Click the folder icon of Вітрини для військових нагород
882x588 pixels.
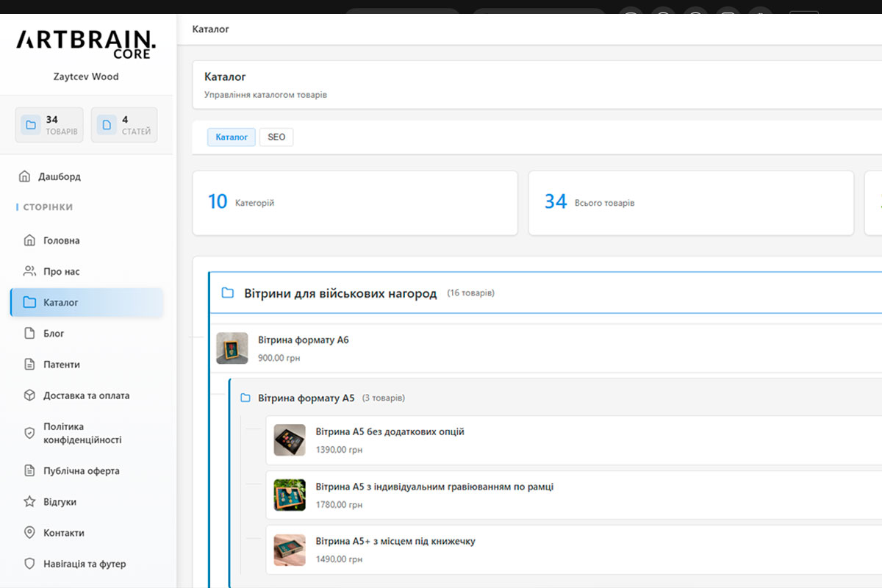(x=227, y=293)
